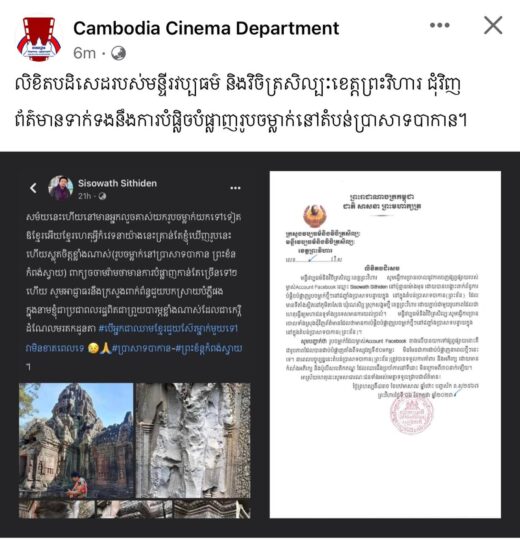Click the 6m post timestamp
520x541 pixels.
coord(85,53)
